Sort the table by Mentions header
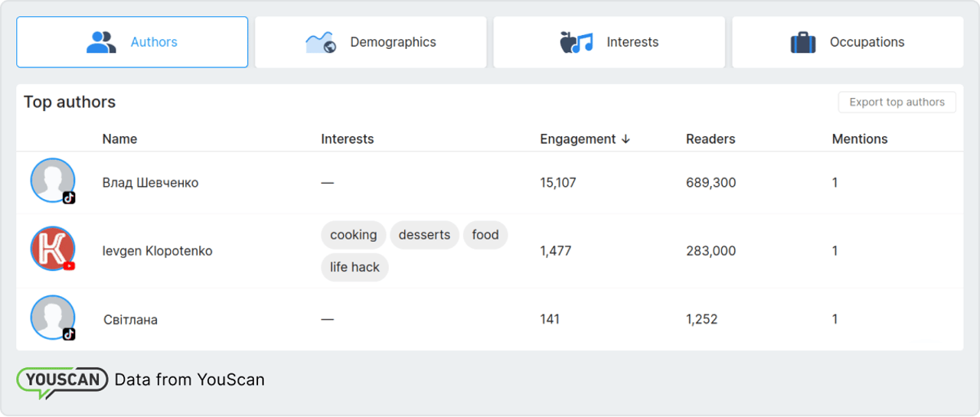The height and width of the screenshot is (417, 980). click(x=859, y=139)
